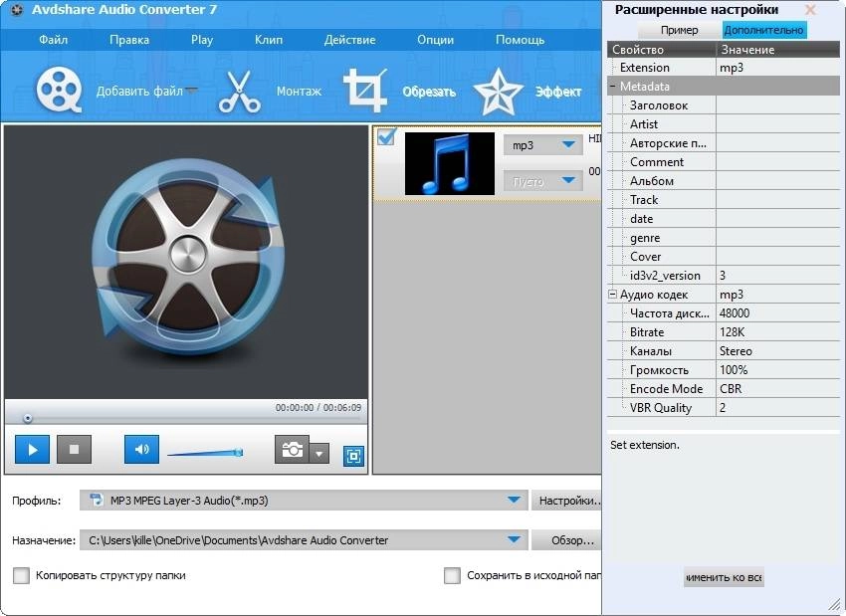The image size is (846, 616).
Task: Click the Каналы value Stereo
Action: pyautogui.click(x=778, y=350)
